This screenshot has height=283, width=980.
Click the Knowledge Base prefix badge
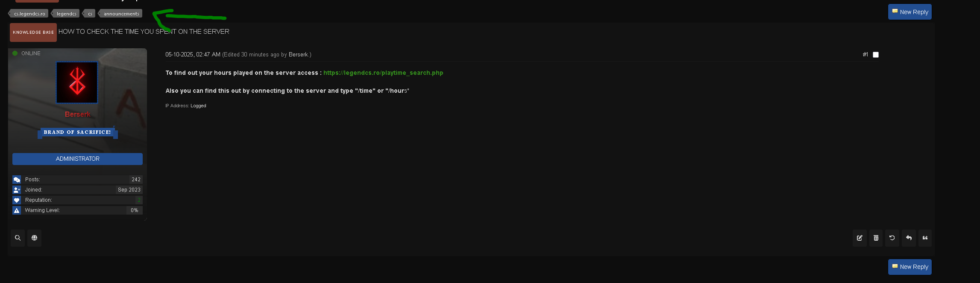tap(33, 32)
